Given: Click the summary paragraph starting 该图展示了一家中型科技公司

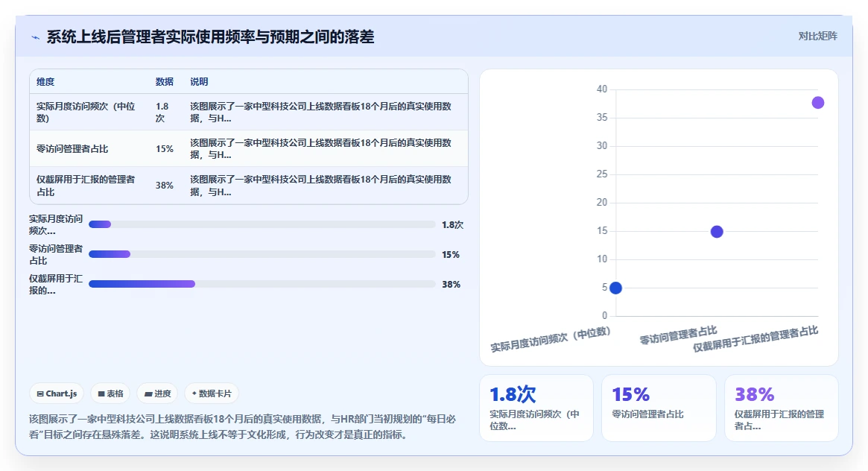Looking at the screenshot, I should pyautogui.click(x=242, y=427).
